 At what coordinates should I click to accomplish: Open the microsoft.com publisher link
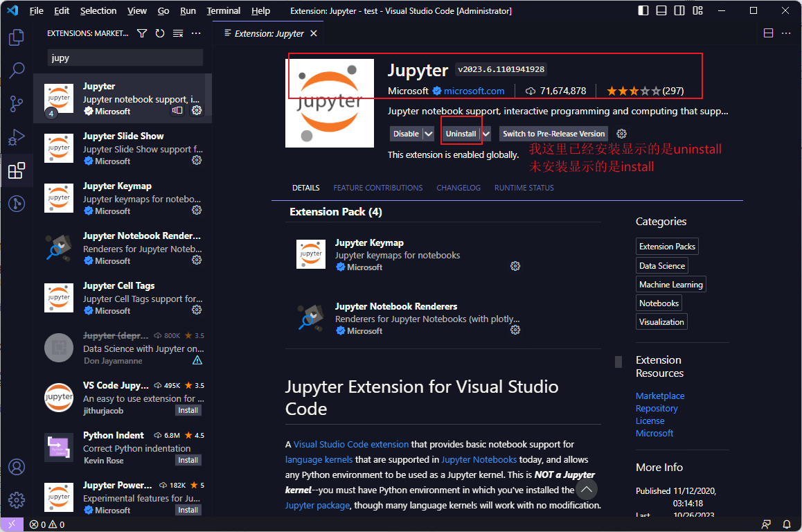(474, 91)
